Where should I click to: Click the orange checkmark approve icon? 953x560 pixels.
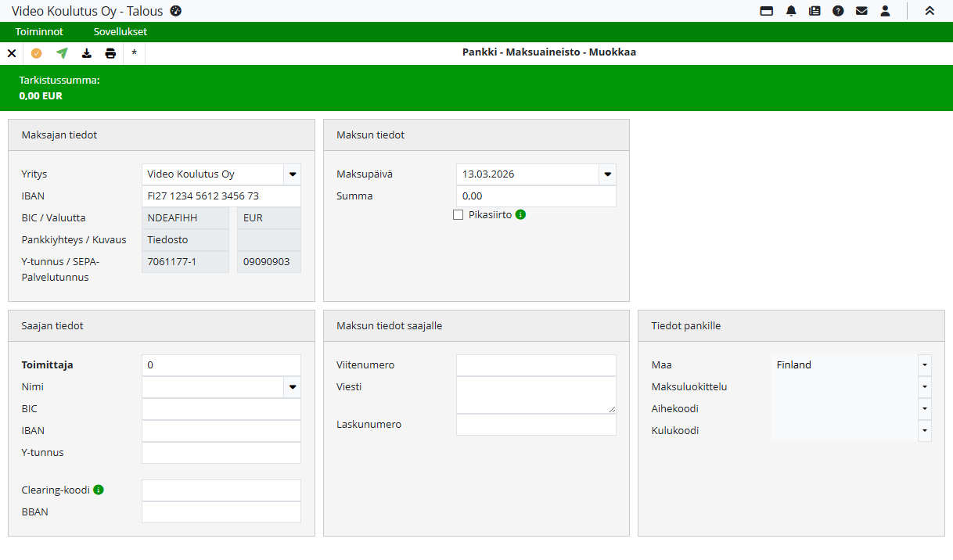pos(37,53)
